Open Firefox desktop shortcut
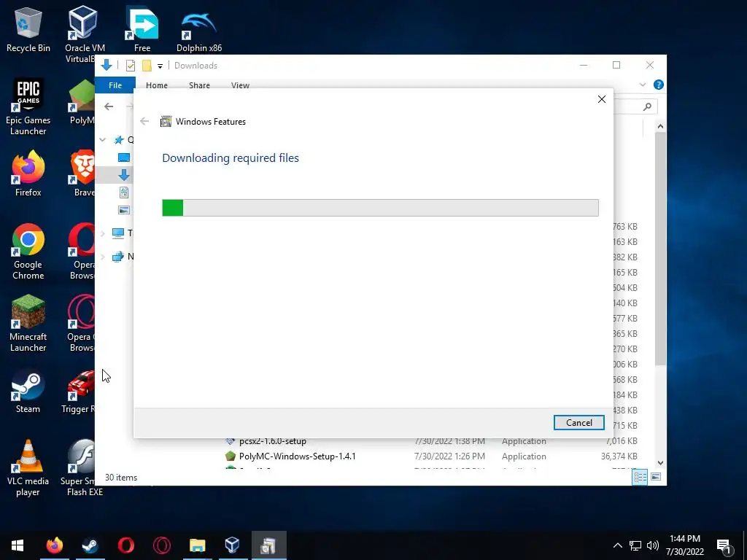 (28, 174)
